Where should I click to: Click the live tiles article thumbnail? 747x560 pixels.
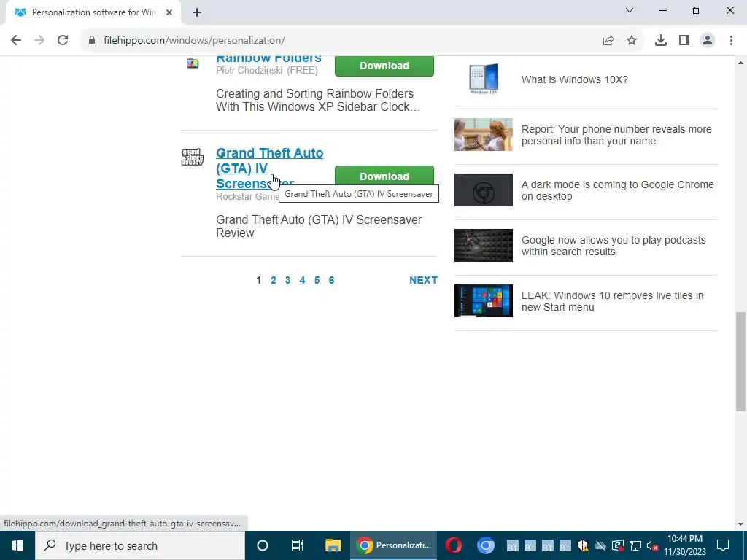483,300
